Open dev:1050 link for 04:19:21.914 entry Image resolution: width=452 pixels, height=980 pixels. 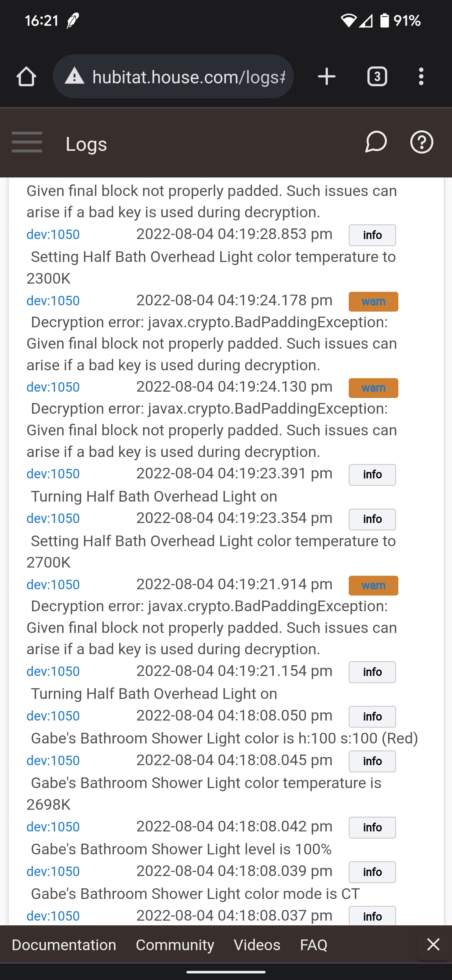tap(53, 585)
